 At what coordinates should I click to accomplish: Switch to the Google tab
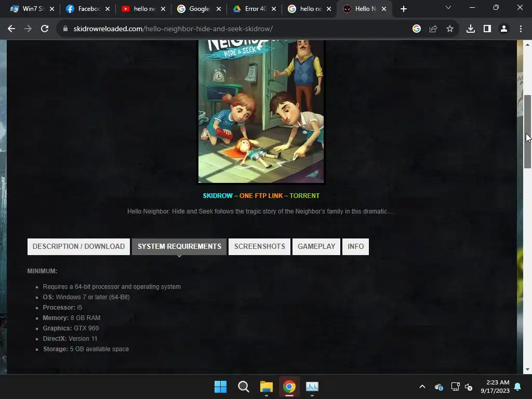point(194,9)
